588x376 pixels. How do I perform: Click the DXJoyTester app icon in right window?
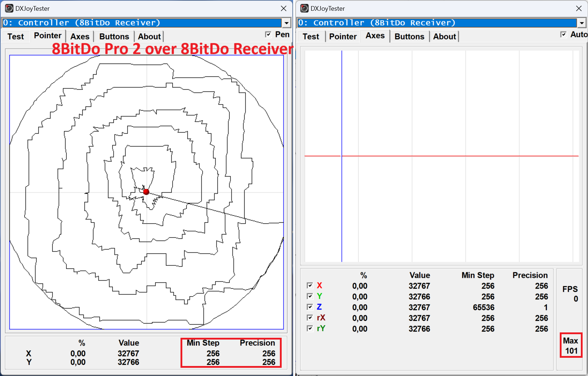[x=305, y=8]
